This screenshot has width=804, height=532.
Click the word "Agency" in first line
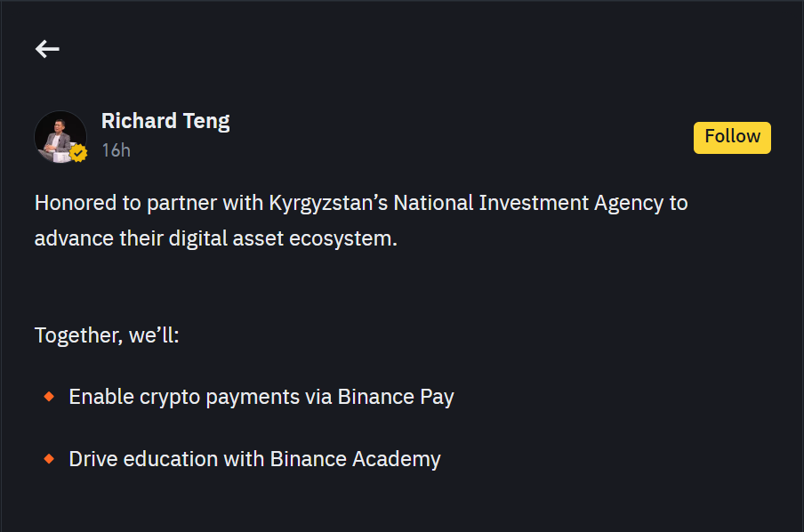point(629,204)
